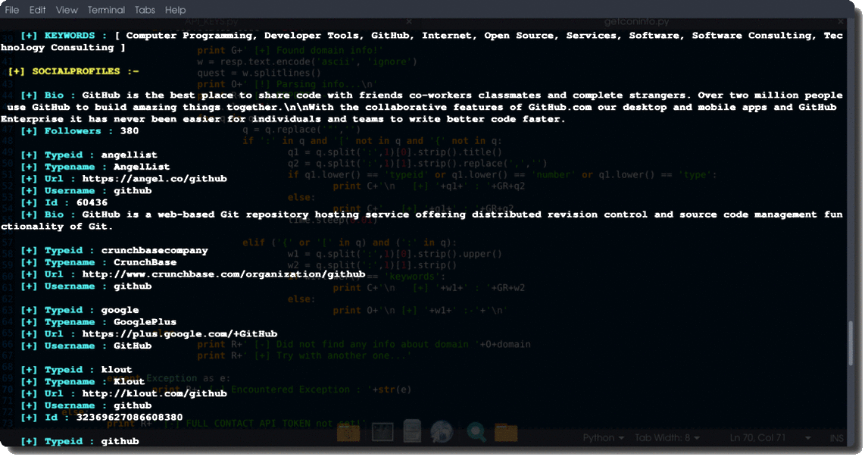Viewport: 868px width, 460px height.
Task: Toggle the INS insert mode indicator
Action: coord(836,438)
